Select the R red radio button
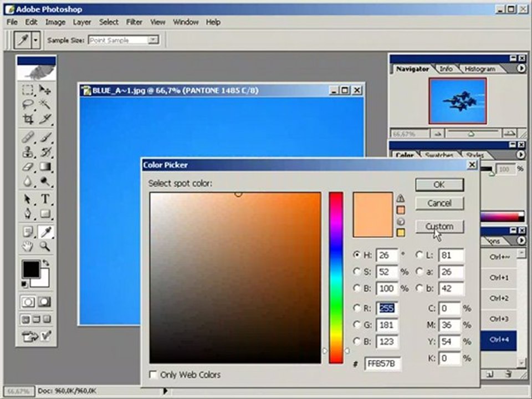532x399 pixels. pos(356,308)
